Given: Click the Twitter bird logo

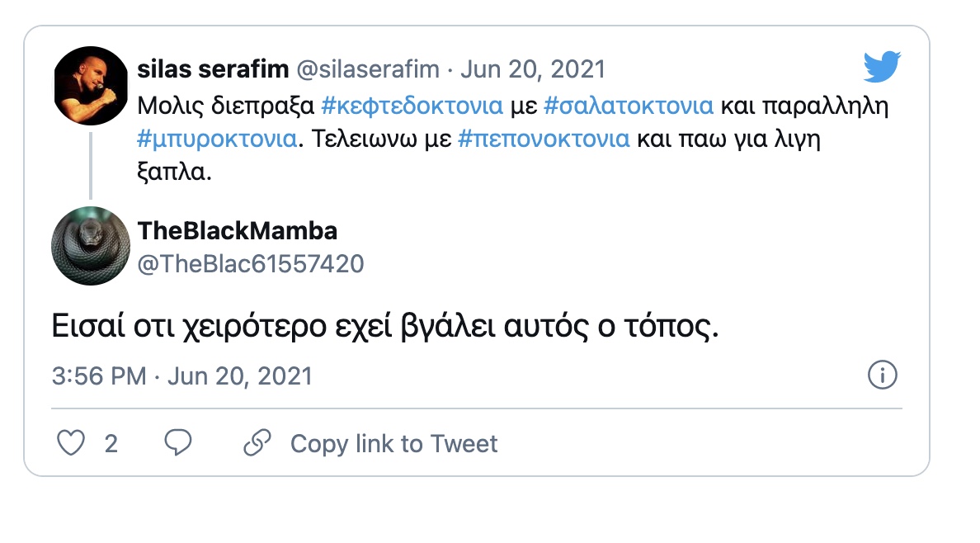Looking at the screenshot, I should tap(882, 68).
